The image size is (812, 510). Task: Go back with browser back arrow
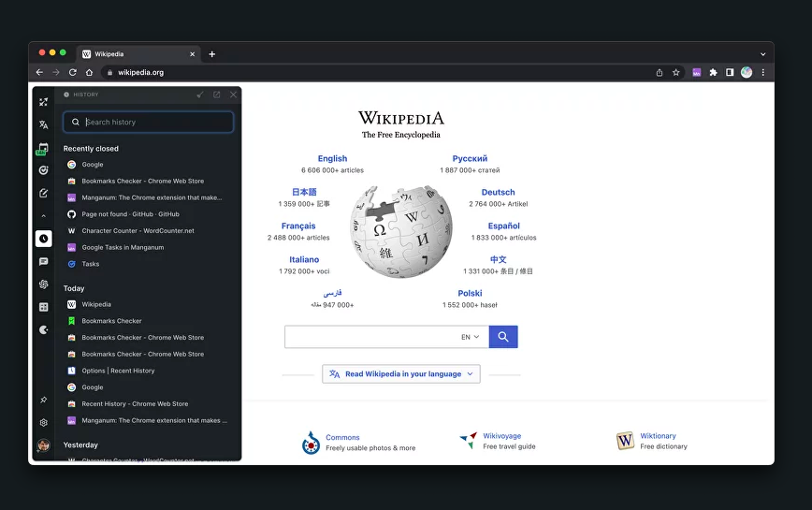pyautogui.click(x=39, y=72)
